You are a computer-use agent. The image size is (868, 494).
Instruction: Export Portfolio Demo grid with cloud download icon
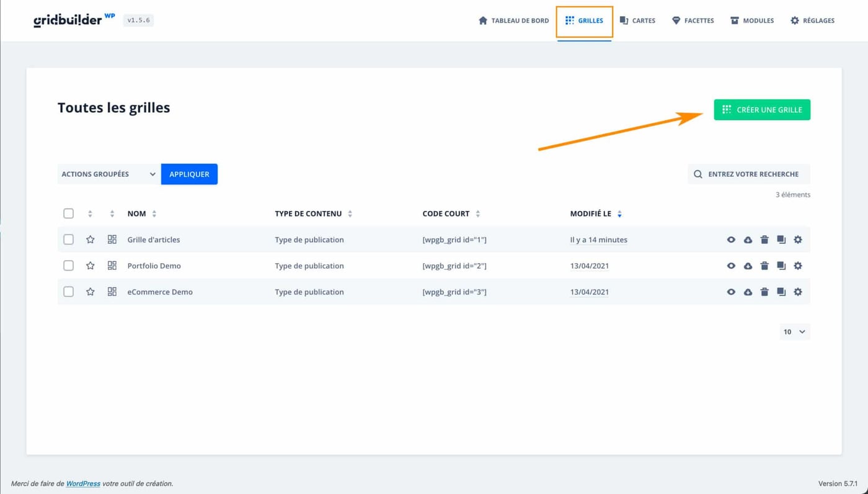coord(748,266)
